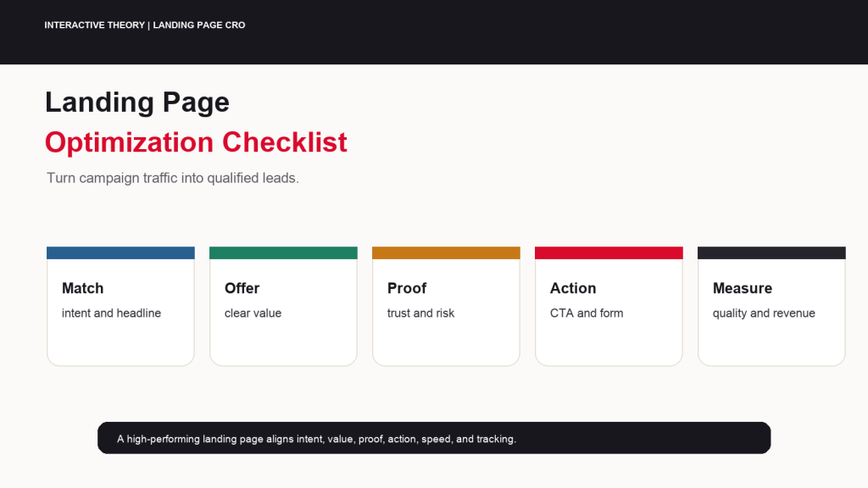Open the Match card heading
Image resolution: width=868 pixels, height=488 pixels.
tap(82, 288)
